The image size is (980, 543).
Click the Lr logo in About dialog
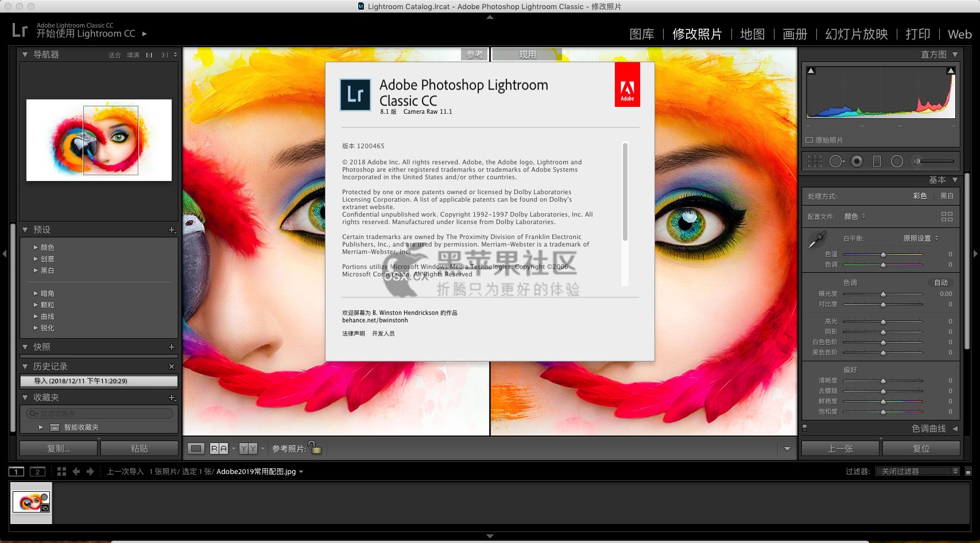pos(355,95)
